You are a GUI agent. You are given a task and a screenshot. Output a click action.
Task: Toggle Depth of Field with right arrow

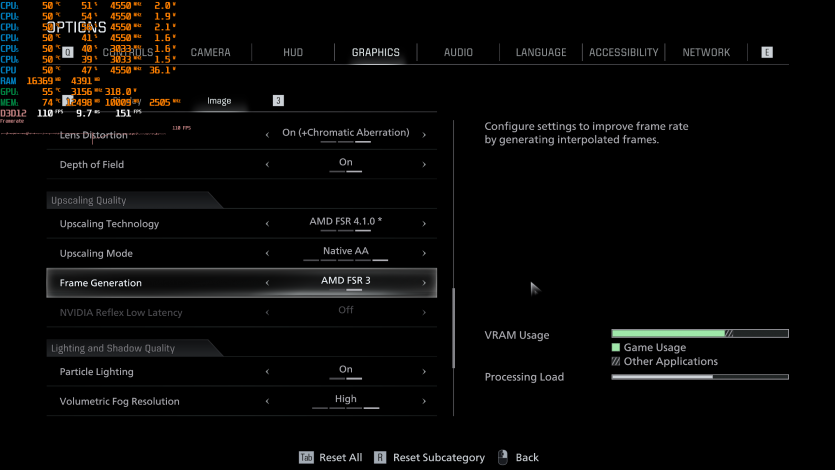(x=424, y=164)
